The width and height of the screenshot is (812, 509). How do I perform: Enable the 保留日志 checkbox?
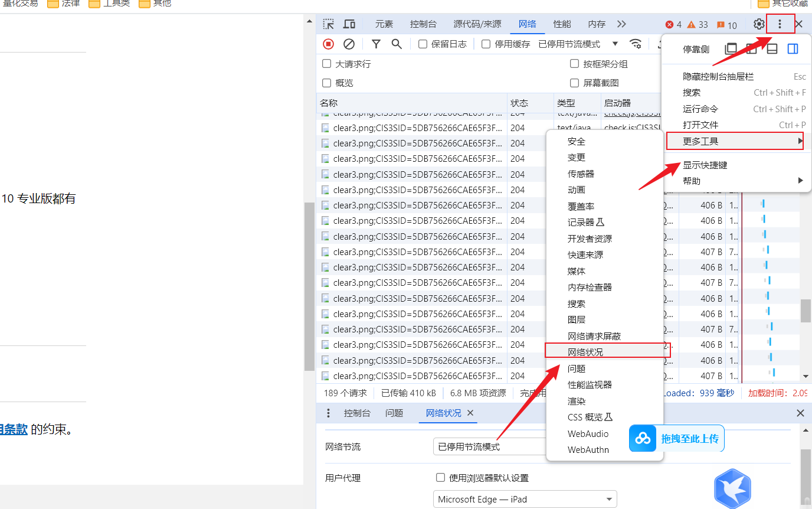[423, 44]
